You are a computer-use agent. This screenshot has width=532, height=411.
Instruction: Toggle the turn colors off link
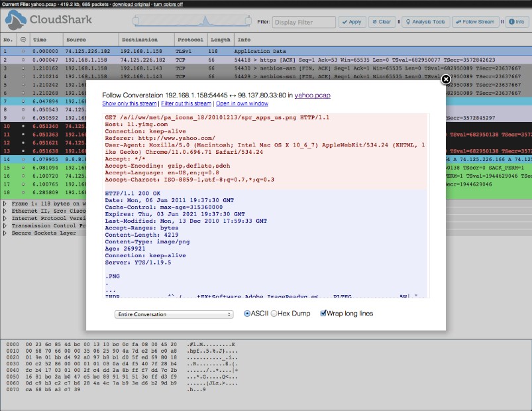click(168, 5)
